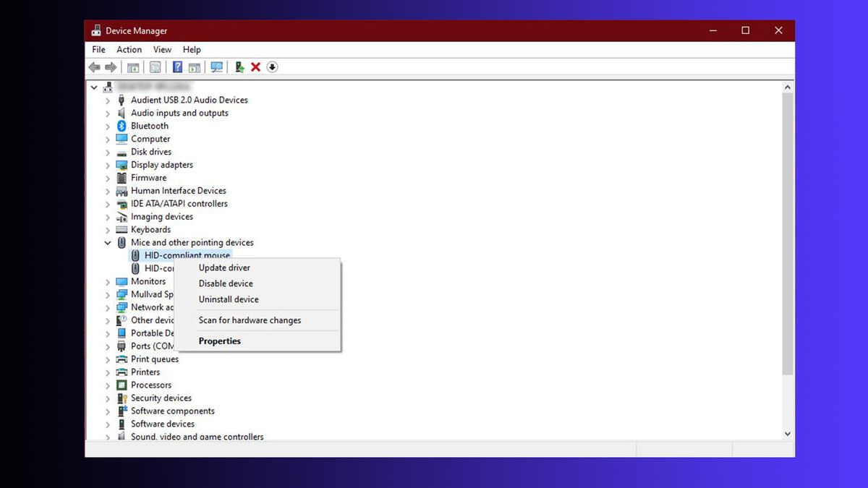Open Help using the blue question mark icon
The width and height of the screenshot is (868, 488).
[x=177, y=67]
